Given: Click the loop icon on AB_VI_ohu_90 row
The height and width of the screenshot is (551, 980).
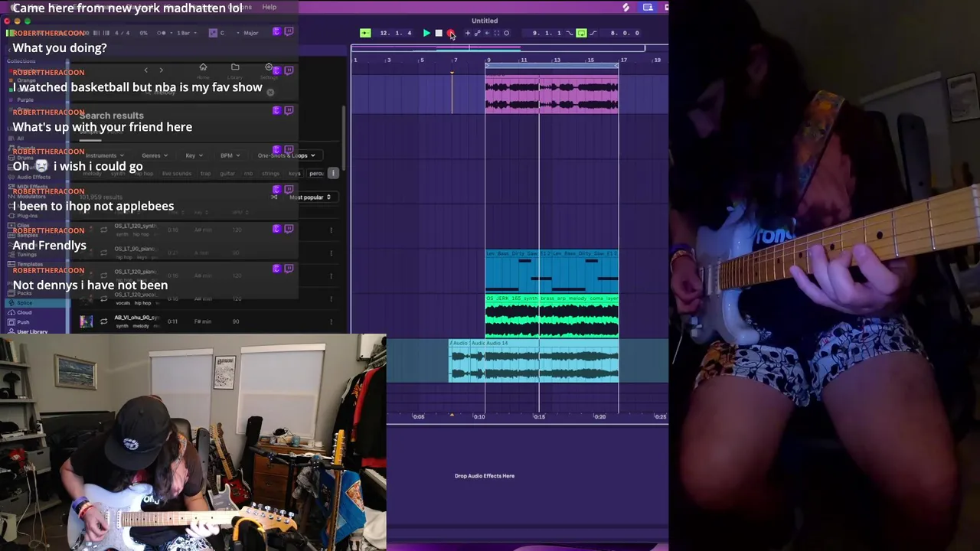Looking at the screenshot, I should (x=104, y=321).
